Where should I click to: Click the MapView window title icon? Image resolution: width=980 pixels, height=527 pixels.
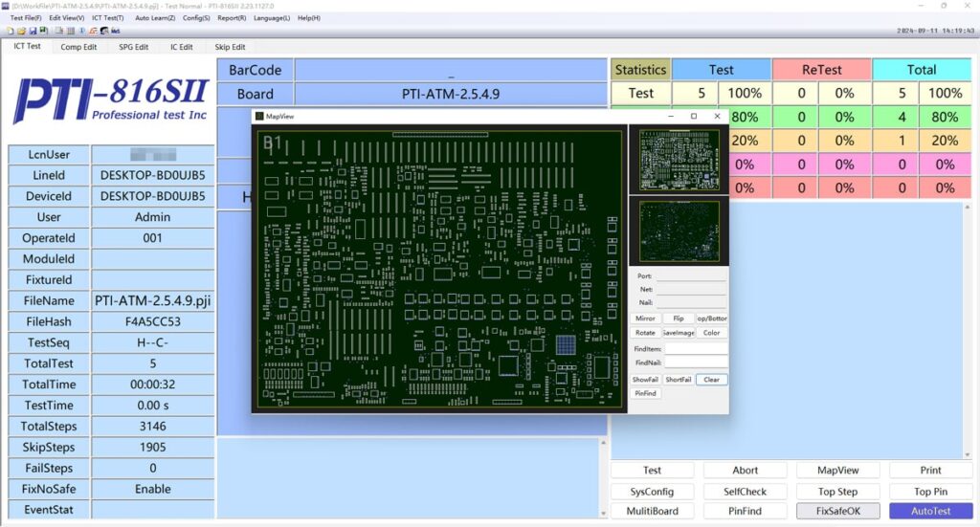point(259,116)
